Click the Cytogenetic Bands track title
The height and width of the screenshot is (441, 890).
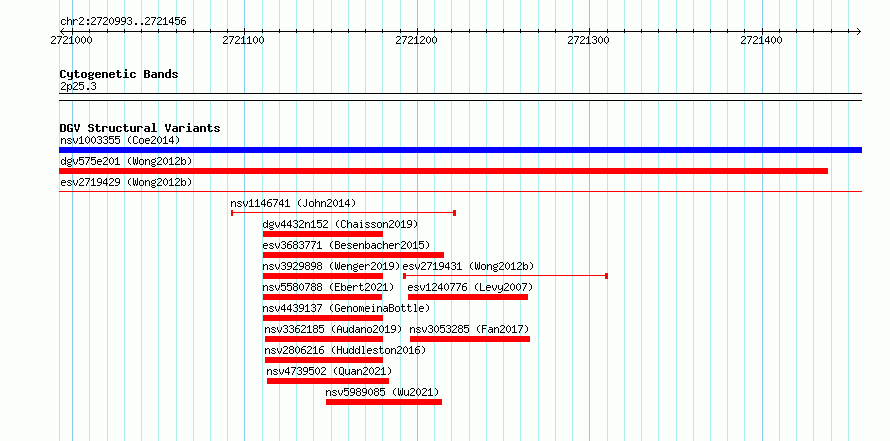[119, 74]
